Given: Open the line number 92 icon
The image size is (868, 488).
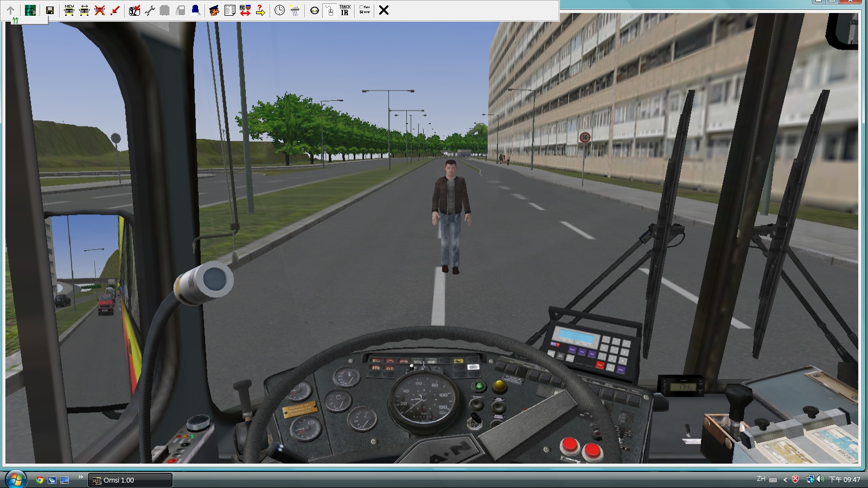Looking at the screenshot, I should click(x=135, y=10).
